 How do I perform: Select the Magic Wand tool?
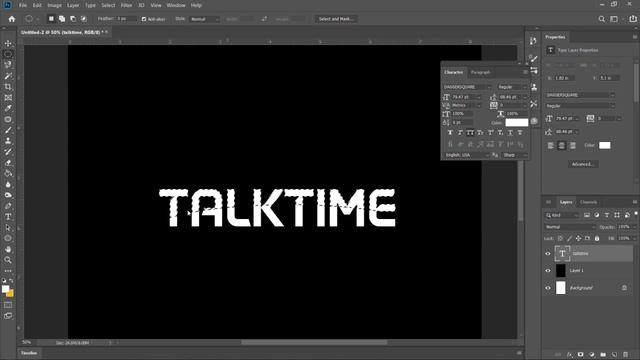[x=8, y=76]
